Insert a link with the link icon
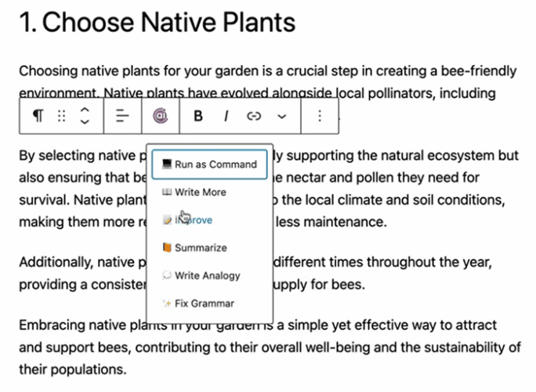The height and width of the screenshot is (392, 536). tap(254, 116)
